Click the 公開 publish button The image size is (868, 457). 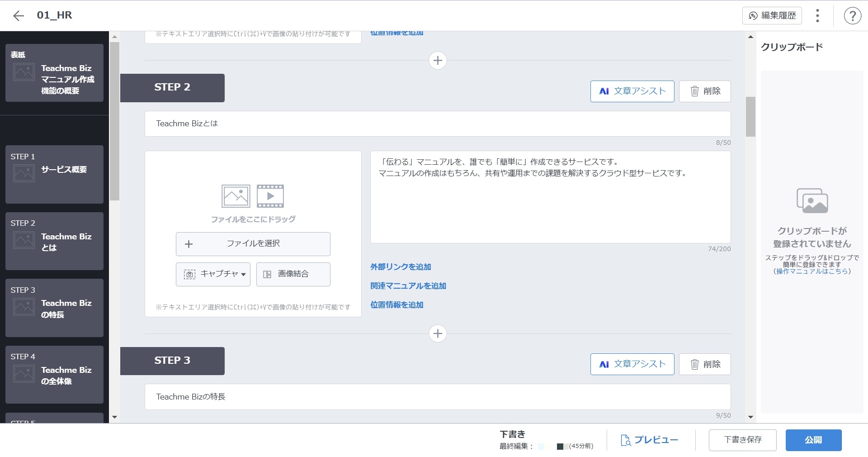pyautogui.click(x=813, y=440)
